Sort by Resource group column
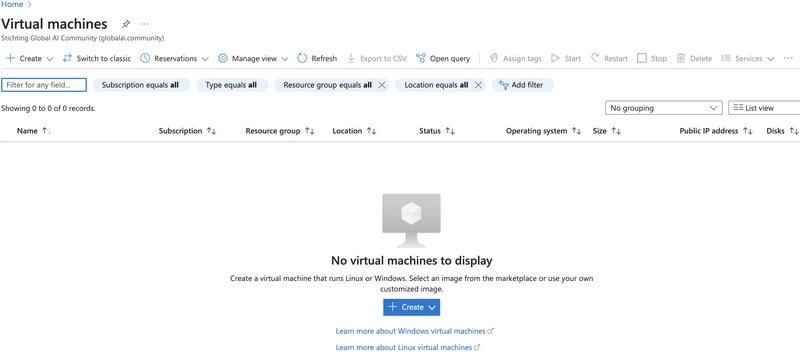This screenshot has height=360, width=800. (x=280, y=131)
